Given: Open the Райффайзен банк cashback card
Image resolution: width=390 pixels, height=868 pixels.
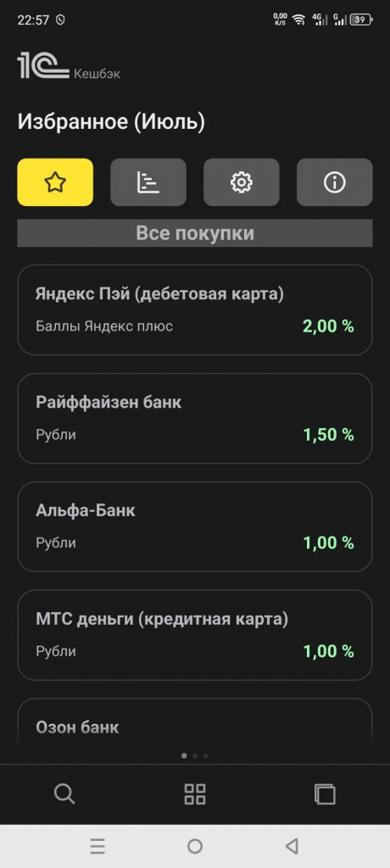Looking at the screenshot, I should pyautogui.click(x=195, y=419).
